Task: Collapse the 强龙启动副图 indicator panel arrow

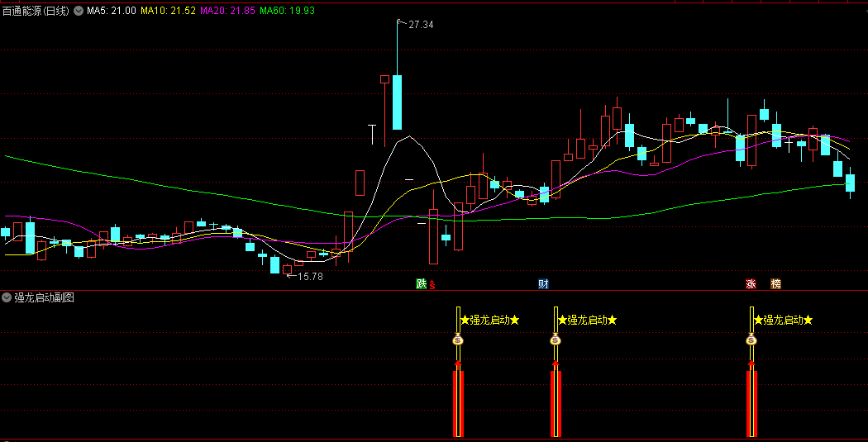Action: click(x=6, y=297)
